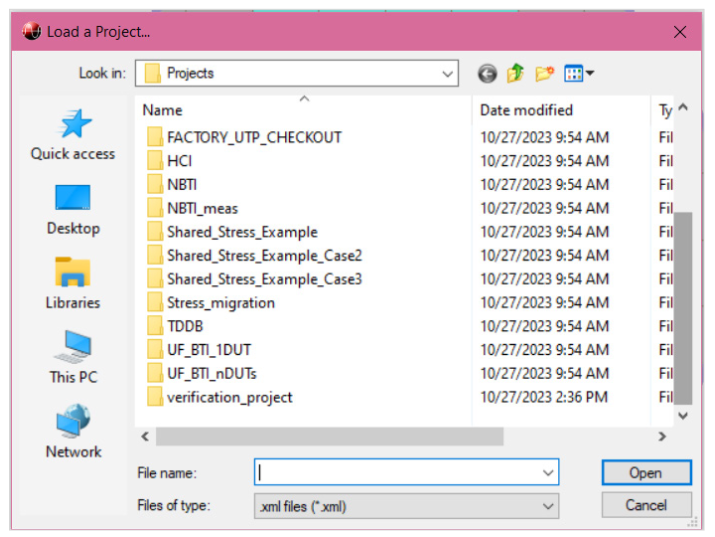
Task: Go to Desktop location
Action: (x=72, y=209)
